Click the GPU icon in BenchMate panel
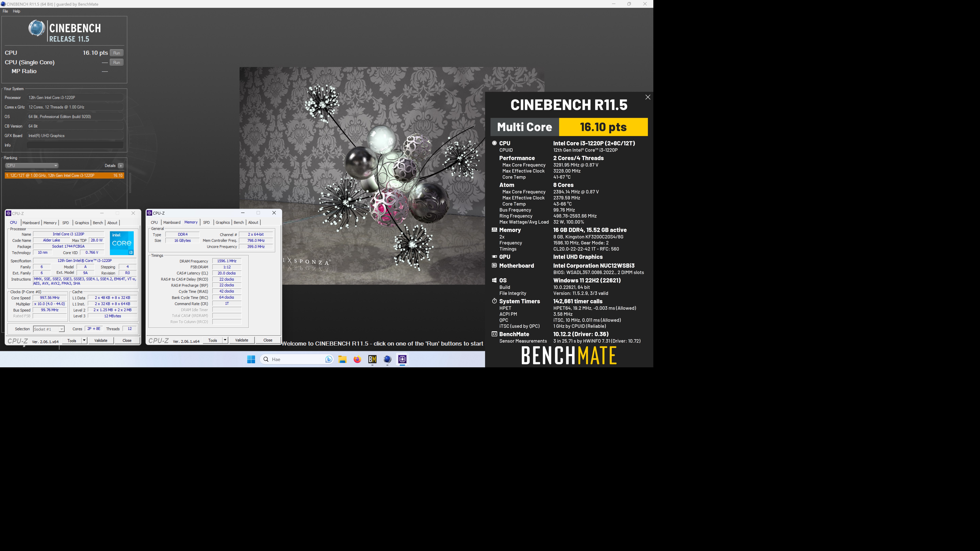Viewport: 980px width, 551px height. click(494, 257)
